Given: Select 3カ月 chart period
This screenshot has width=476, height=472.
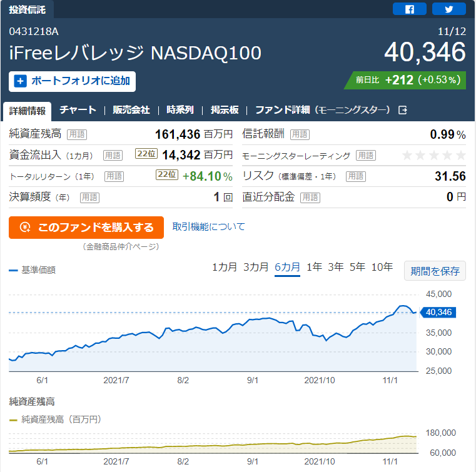Looking at the screenshot, I should [x=256, y=267].
